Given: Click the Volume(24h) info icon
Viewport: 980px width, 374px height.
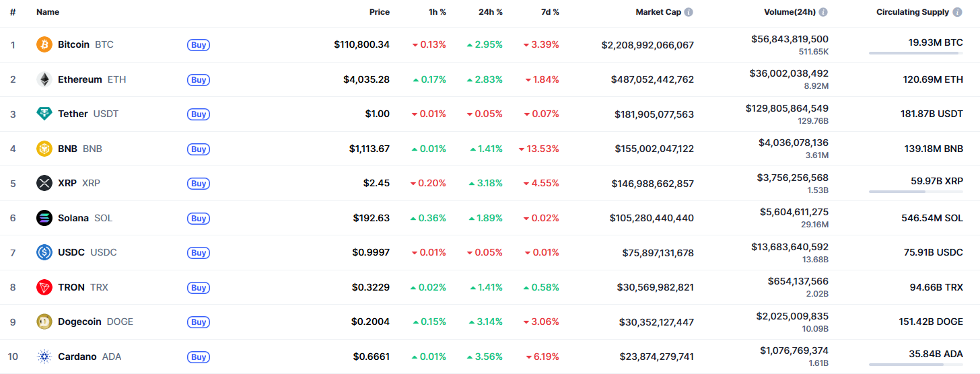Looking at the screenshot, I should pyautogui.click(x=823, y=12).
